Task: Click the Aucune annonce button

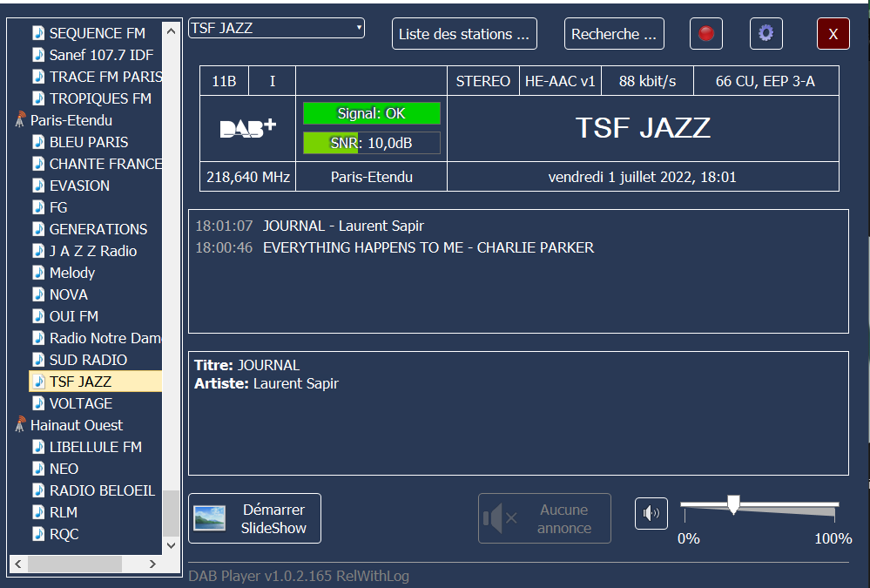Action: point(544,518)
